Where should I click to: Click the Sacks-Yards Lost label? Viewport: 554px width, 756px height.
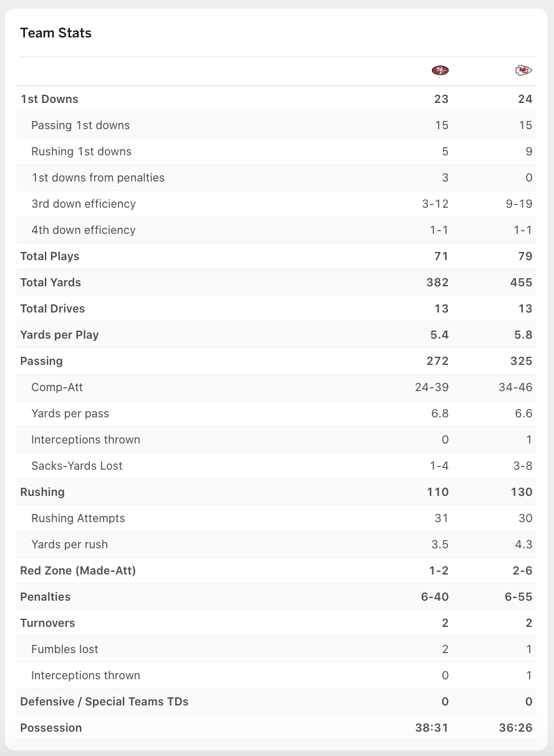point(77,466)
